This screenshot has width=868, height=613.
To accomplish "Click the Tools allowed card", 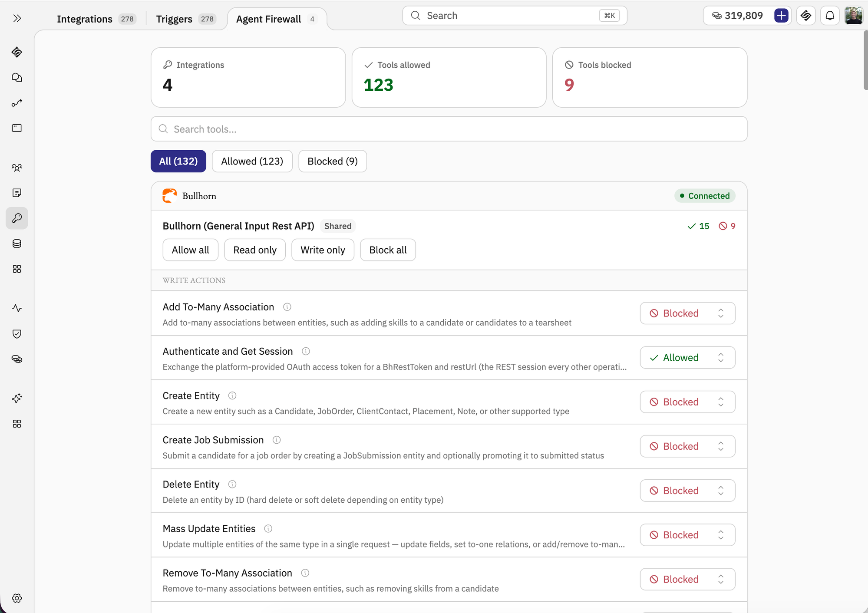I will 449,77.
